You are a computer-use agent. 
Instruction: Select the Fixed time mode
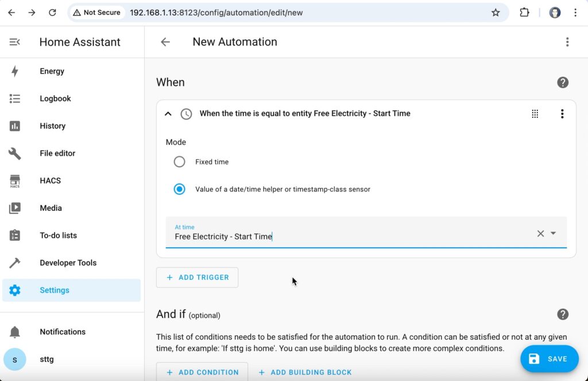click(179, 162)
